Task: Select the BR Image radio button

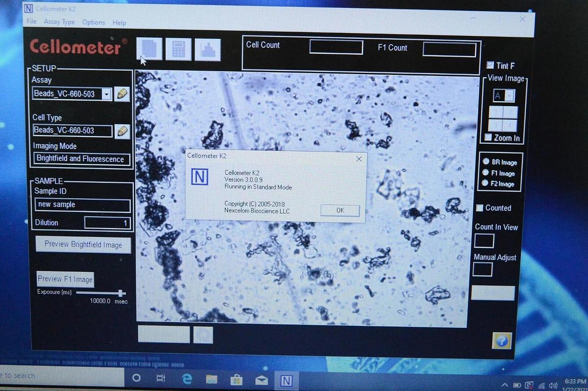Action: coord(486,161)
